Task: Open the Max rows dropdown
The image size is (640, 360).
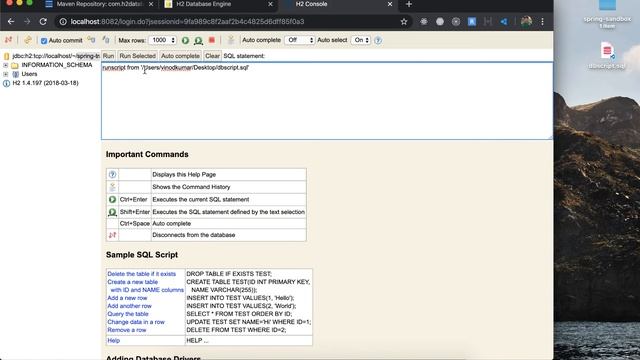Action: click(162, 40)
